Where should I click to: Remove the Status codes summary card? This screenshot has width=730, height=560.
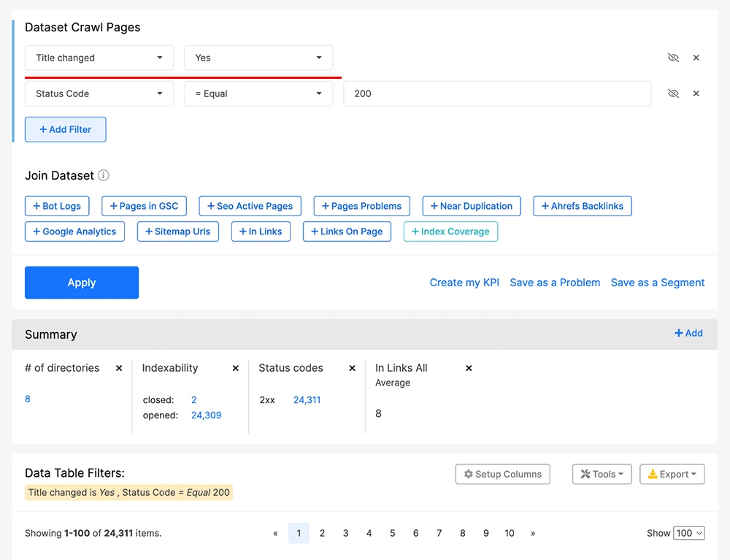click(x=352, y=369)
